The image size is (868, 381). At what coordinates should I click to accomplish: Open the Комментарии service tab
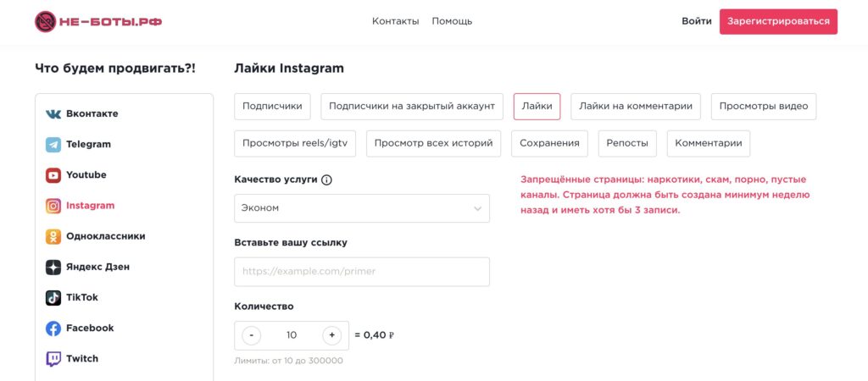tap(708, 143)
